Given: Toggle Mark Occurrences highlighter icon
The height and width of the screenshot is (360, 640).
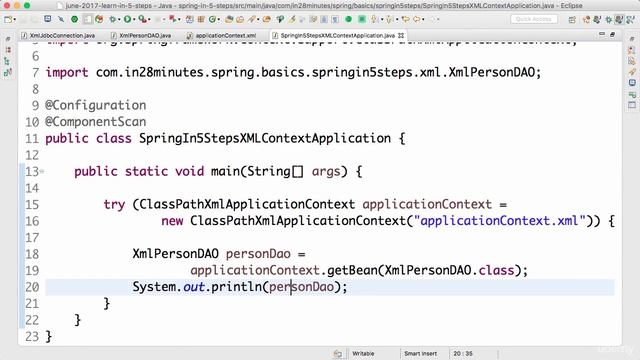Looking at the screenshot, I should tap(292, 19).
